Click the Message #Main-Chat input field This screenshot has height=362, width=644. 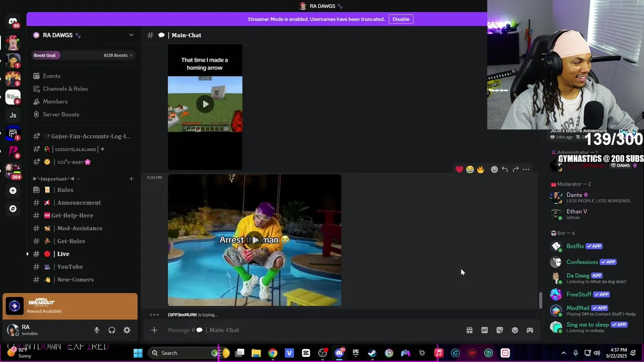(x=312, y=330)
